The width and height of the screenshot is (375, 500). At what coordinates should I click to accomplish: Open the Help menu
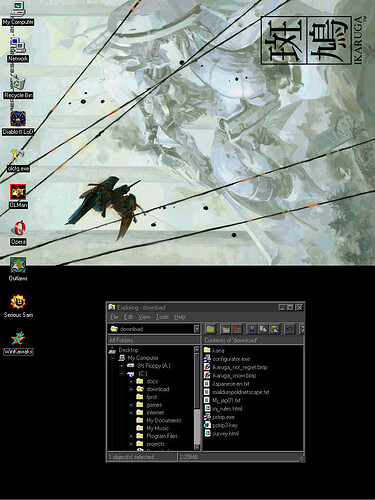click(x=180, y=317)
